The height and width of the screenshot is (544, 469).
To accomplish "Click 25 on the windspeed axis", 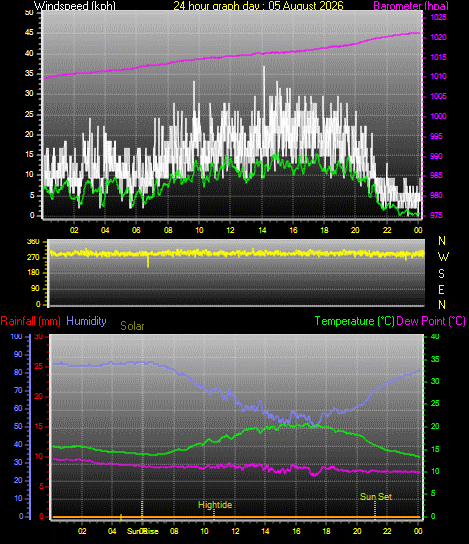I will coord(29,114).
